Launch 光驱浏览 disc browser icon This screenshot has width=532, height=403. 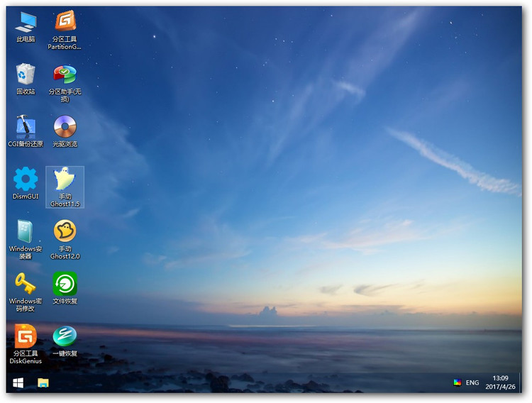coord(65,131)
